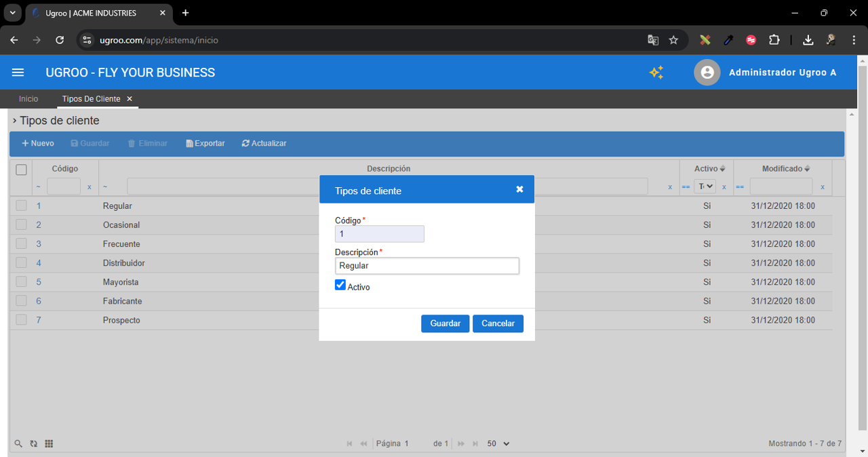Screen dimensions: 868x457
Task: Open the Administrador user avatar
Action: [x=707, y=73]
